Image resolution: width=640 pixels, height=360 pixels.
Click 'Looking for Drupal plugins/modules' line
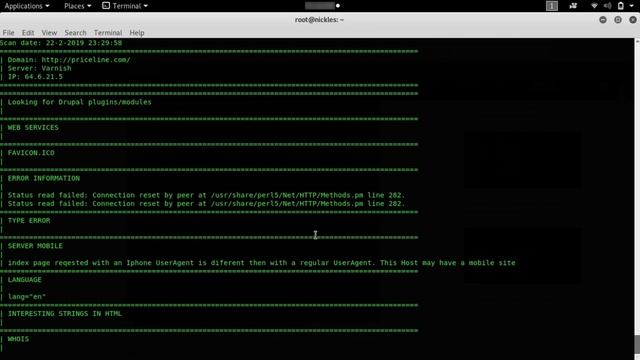(x=79, y=102)
